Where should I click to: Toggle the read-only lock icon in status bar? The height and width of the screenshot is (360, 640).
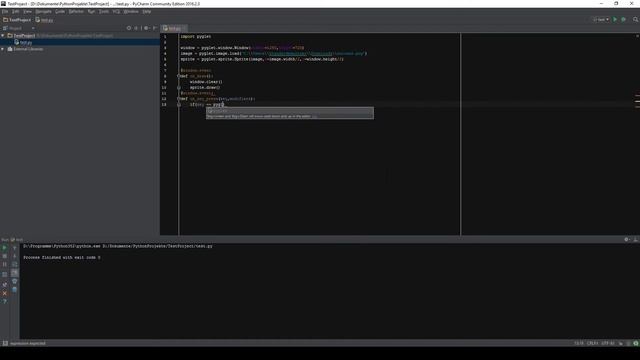(621, 343)
